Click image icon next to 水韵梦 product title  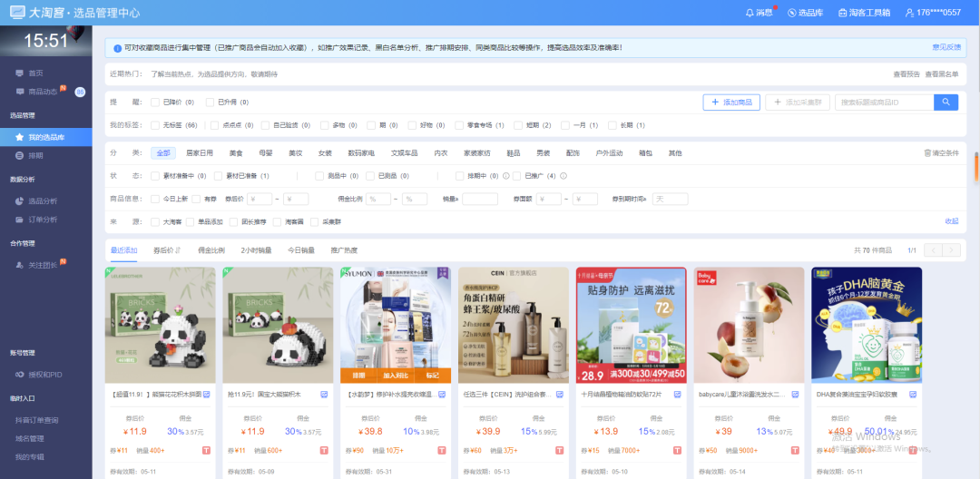point(442,395)
